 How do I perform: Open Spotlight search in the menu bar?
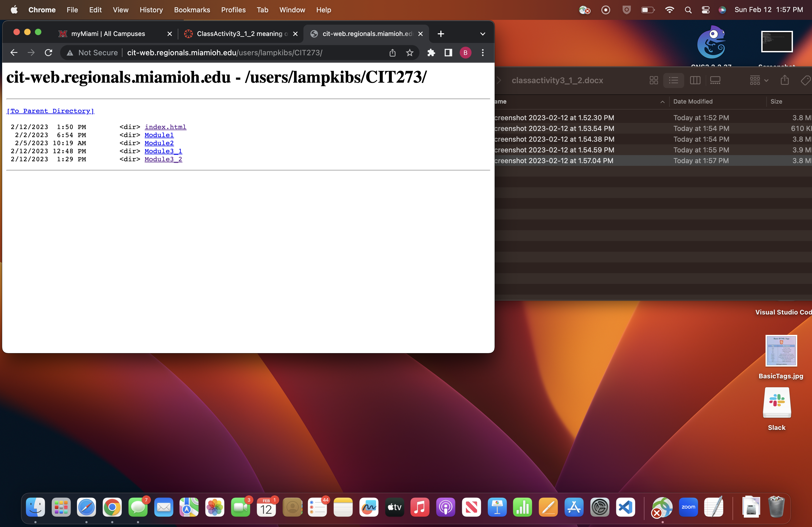688,10
